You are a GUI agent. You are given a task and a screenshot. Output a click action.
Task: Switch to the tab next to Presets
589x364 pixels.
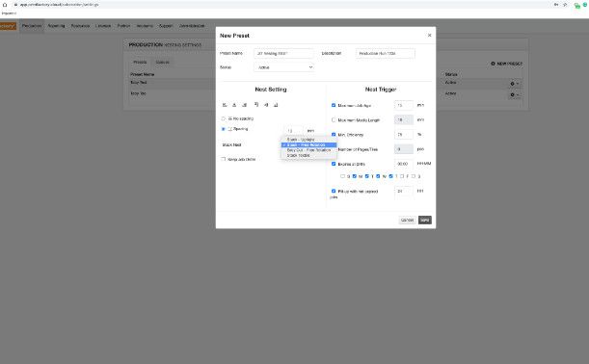[163, 63]
